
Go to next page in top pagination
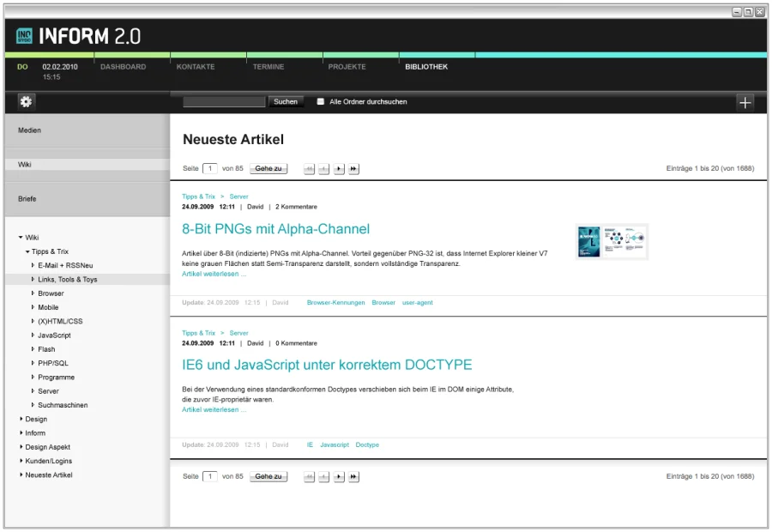point(339,169)
